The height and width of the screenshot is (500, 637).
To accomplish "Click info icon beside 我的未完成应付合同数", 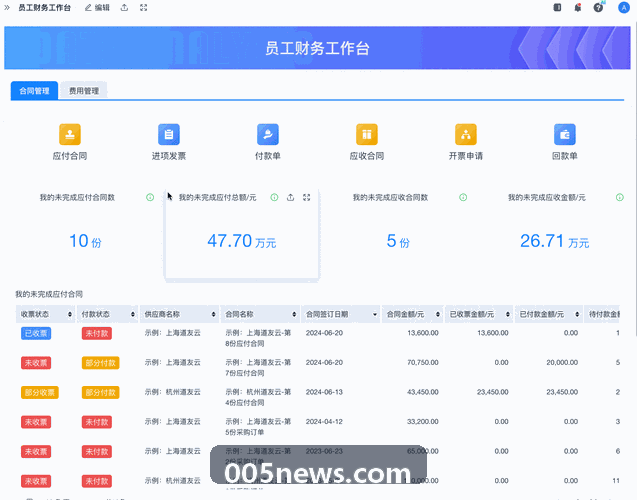I will point(150,197).
